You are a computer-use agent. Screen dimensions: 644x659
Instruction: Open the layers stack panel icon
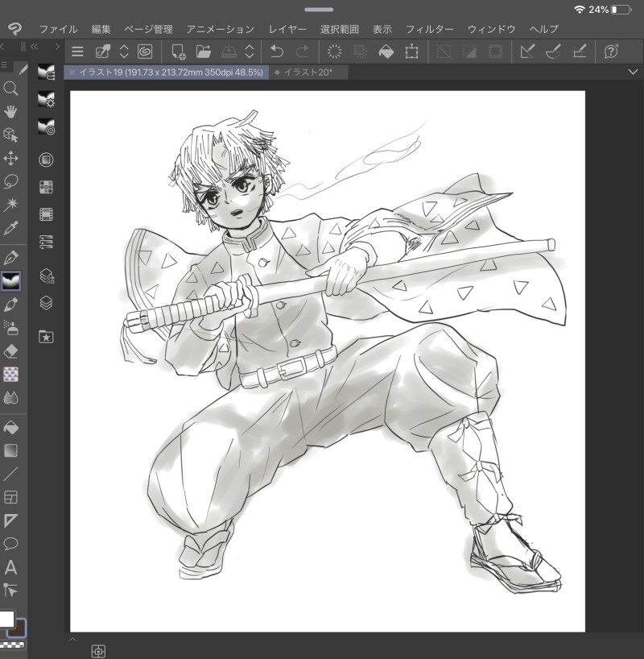click(46, 303)
